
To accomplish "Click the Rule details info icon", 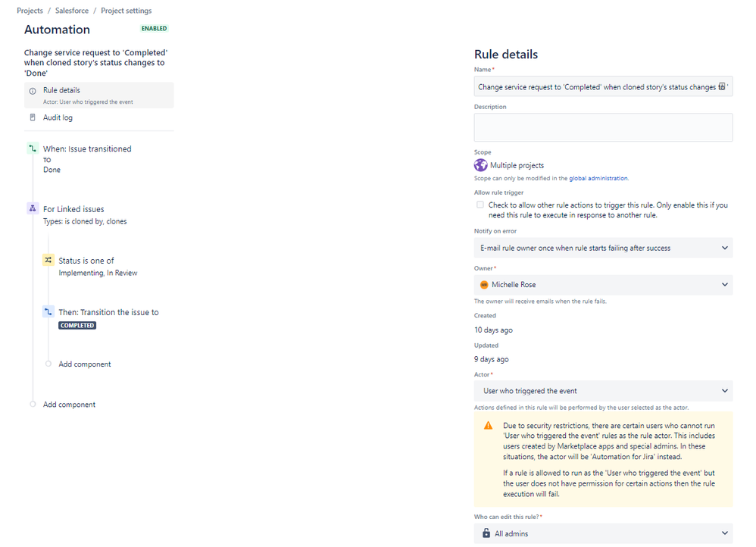I will tap(33, 91).
